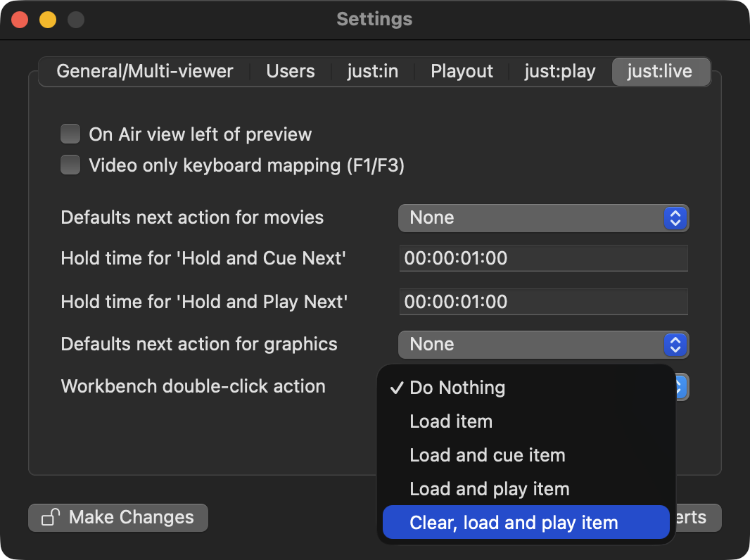The height and width of the screenshot is (560, 750).
Task: Select Load item menu option
Action: pos(451,421)
